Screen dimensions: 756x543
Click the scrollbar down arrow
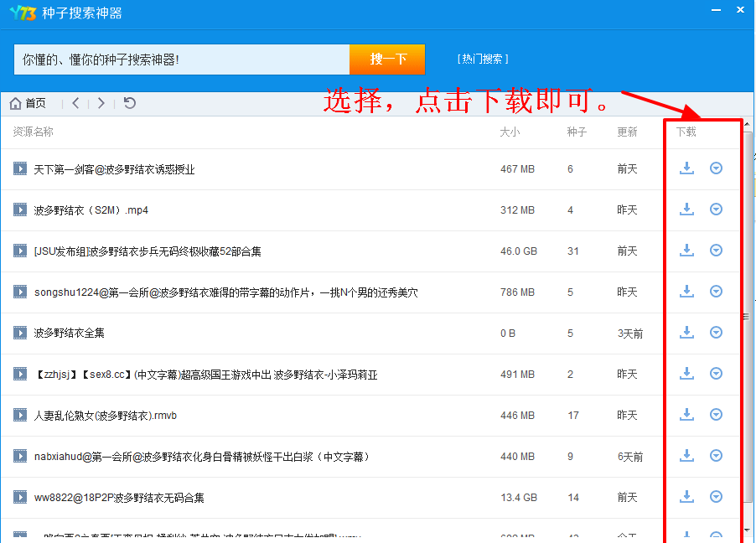point(748,530)
